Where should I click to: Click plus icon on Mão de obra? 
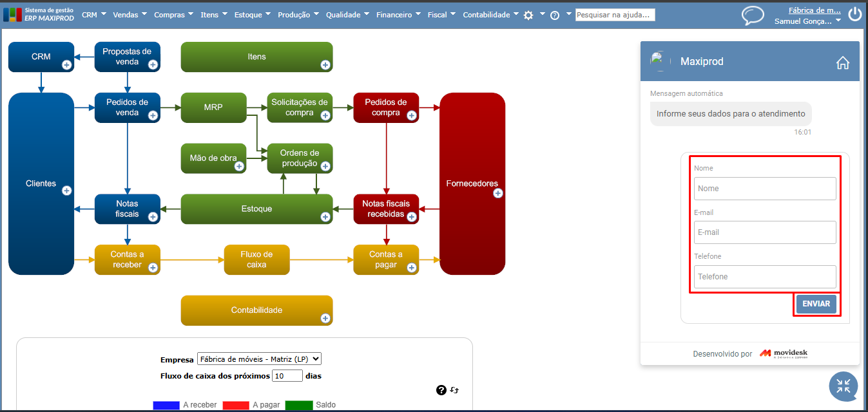(239, 166)
